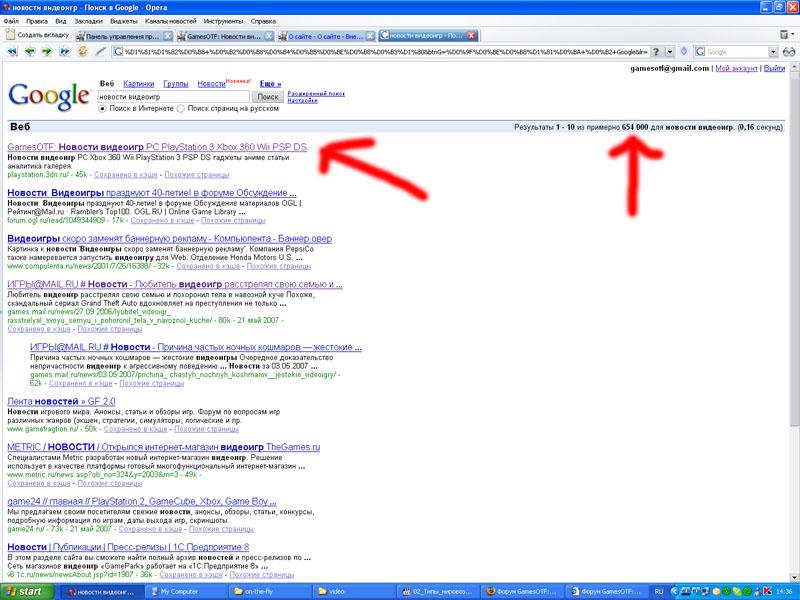Click the RU language indicator in tray
800x600 pixels.
[658, 592]
